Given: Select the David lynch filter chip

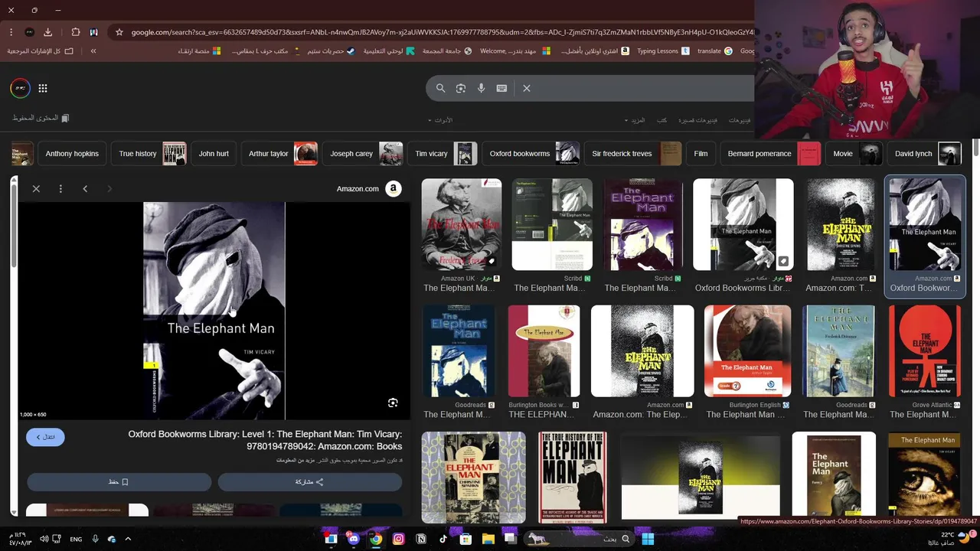Looking at the screenshot, I should click(x=925, y=154).
